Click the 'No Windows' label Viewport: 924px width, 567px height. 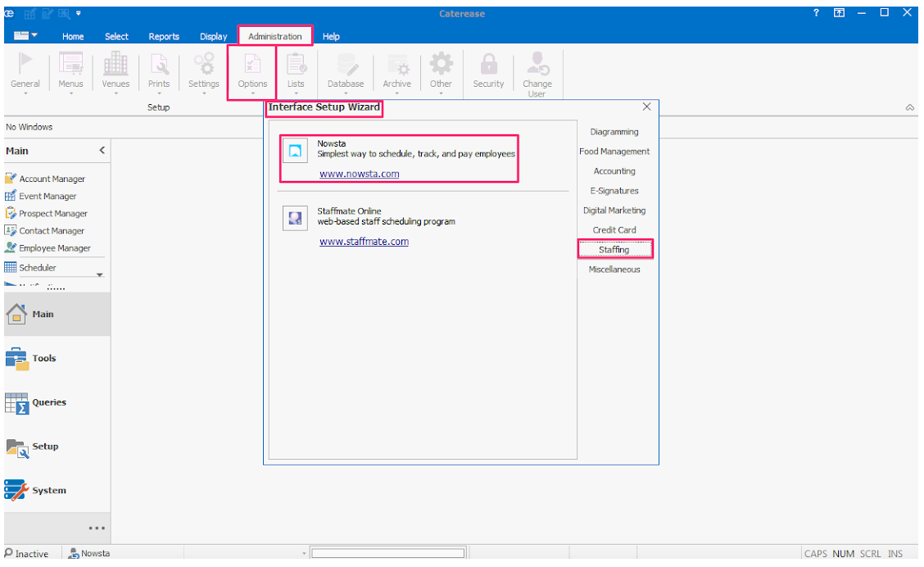pos(29,127)
